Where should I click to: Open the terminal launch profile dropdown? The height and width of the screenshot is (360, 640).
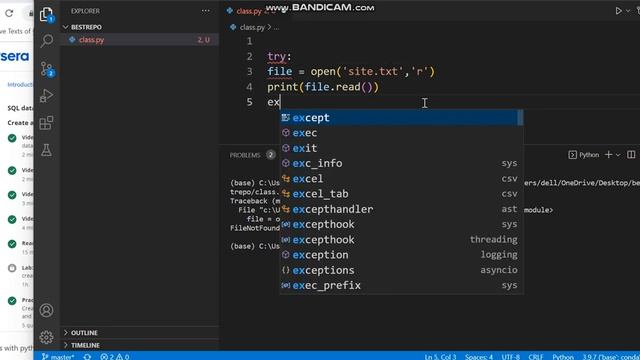(618, 155)
